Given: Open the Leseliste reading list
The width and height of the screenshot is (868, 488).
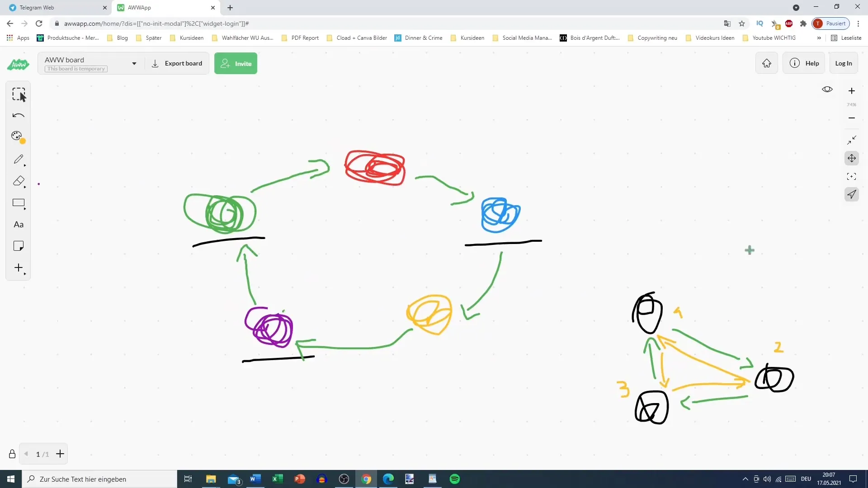Looking at the screenshot, I should (846, 38).
